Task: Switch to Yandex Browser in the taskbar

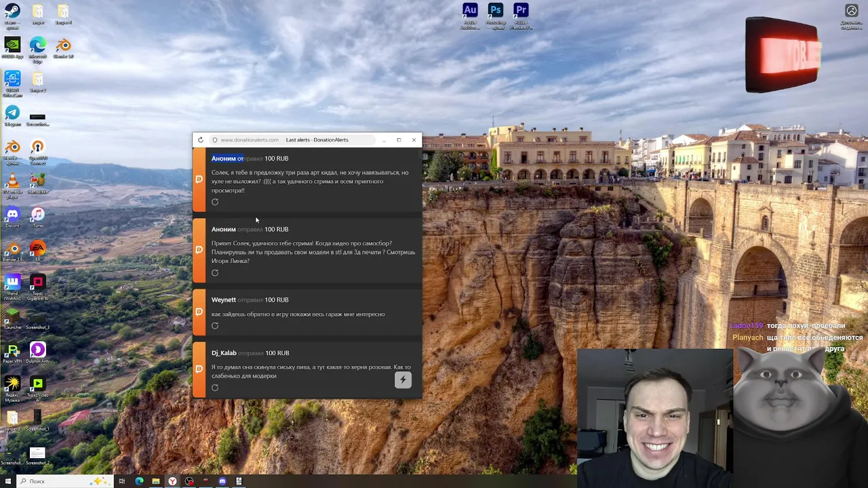Action: [x=172, y=481]
